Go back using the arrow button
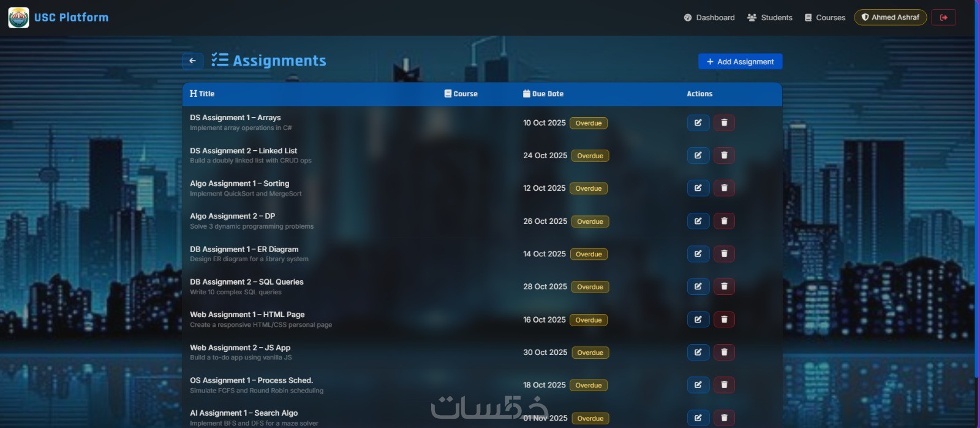Screen dimensions: 980x428 click(x=192, y=61)
